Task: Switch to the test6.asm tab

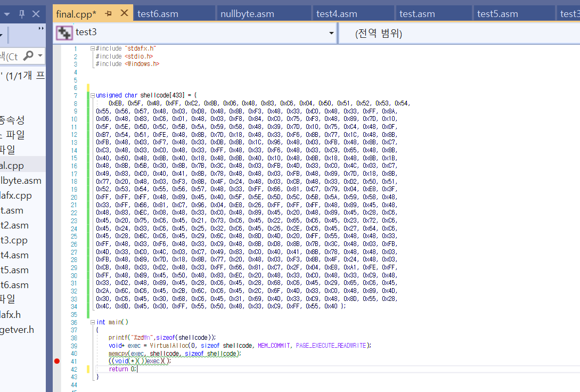Action: coord(158,14)
